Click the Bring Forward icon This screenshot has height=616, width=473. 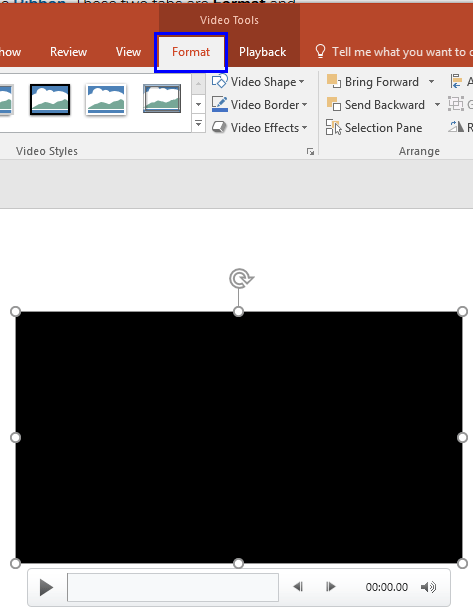click(334, 81)
